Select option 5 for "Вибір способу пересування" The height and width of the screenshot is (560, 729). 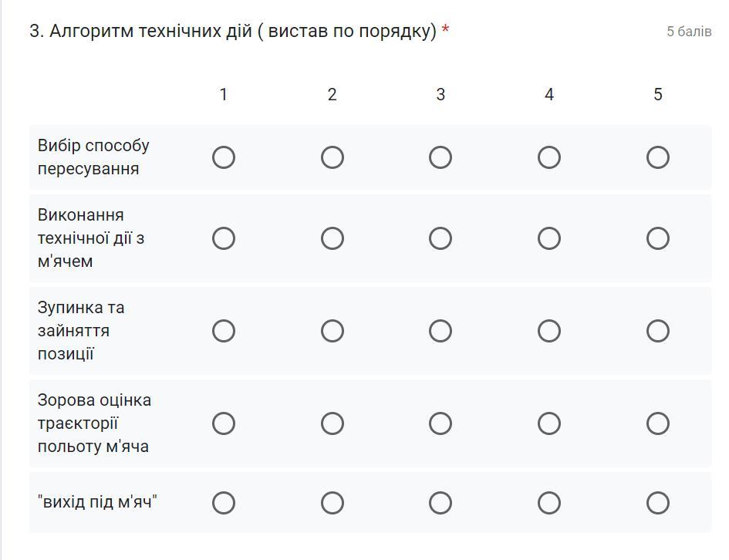click(658, 157)
